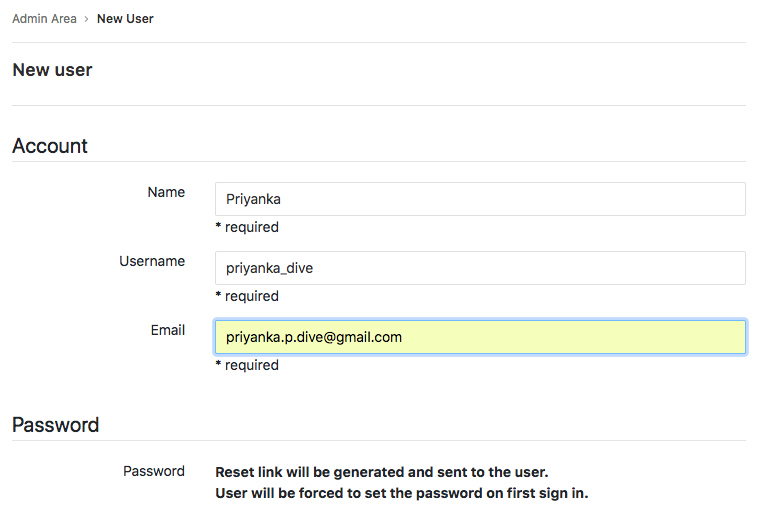Open the Admin Area breadcrumb link
Screen dimensions: 759x520
pos(44,19)
